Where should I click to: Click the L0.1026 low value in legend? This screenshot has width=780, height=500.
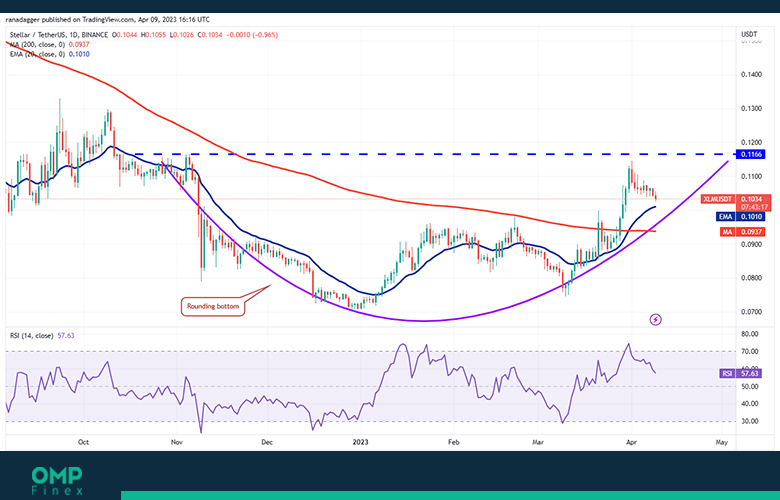[x=182, y=35]
